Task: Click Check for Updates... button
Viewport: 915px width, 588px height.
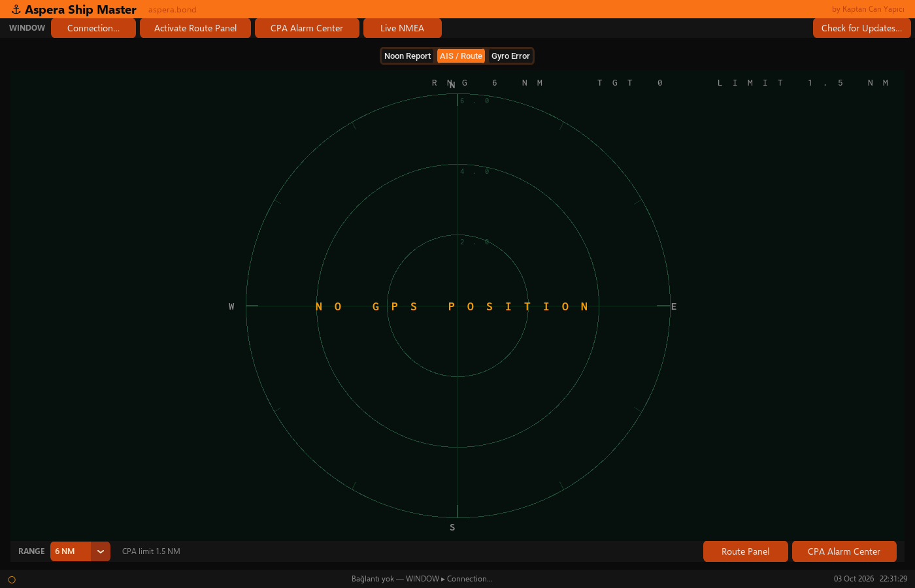Action: [x=861, y=28]
